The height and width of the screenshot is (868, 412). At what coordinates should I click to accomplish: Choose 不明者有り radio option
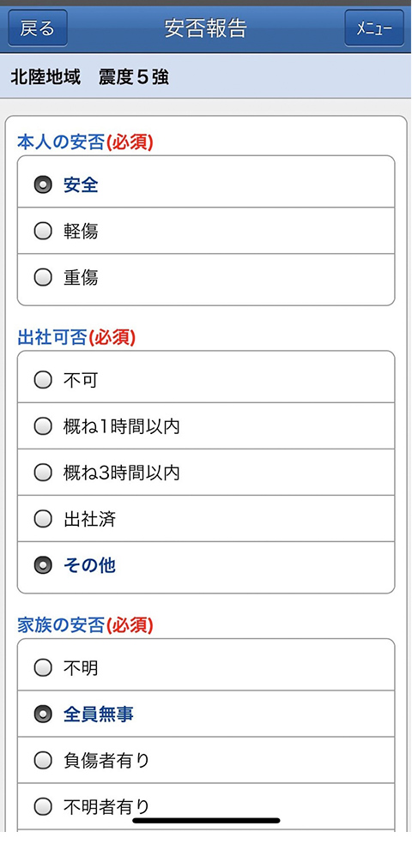(x=206, y=806)
